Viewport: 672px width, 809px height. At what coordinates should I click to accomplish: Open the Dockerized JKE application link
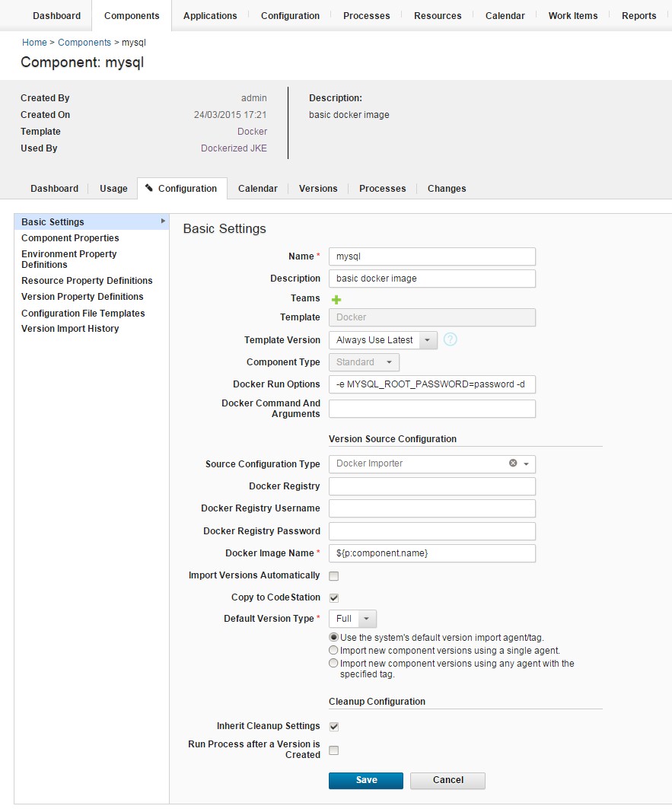point(234,148)
